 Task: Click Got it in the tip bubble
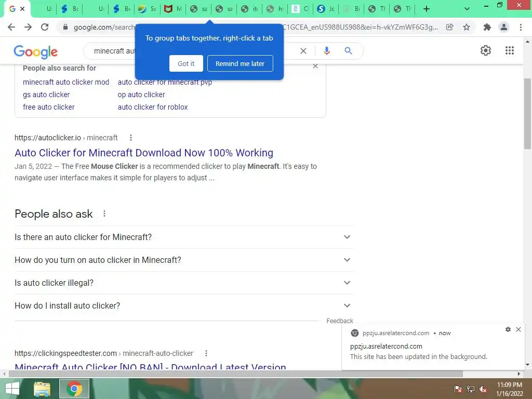[x=186, y=63]
